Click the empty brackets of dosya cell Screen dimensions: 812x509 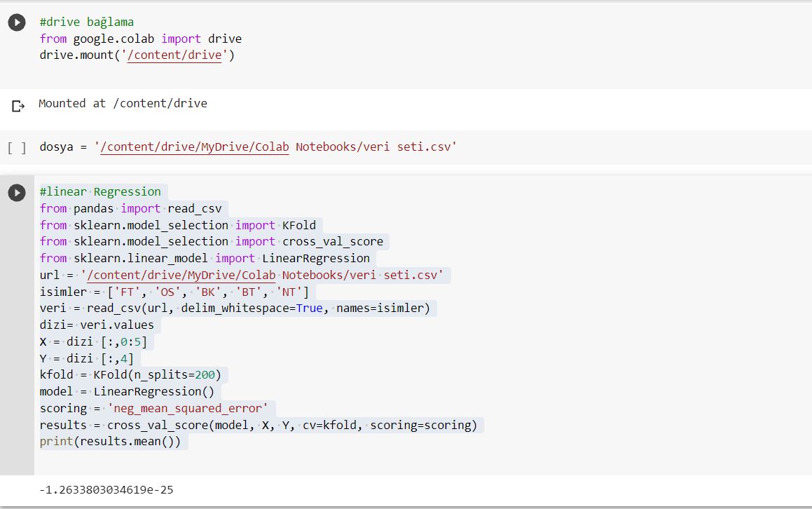17,148
